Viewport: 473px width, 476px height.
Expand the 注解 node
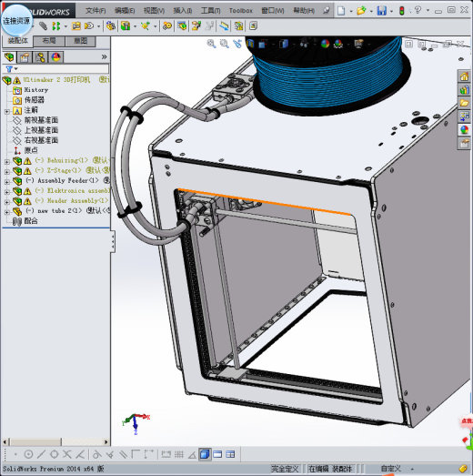7,112
